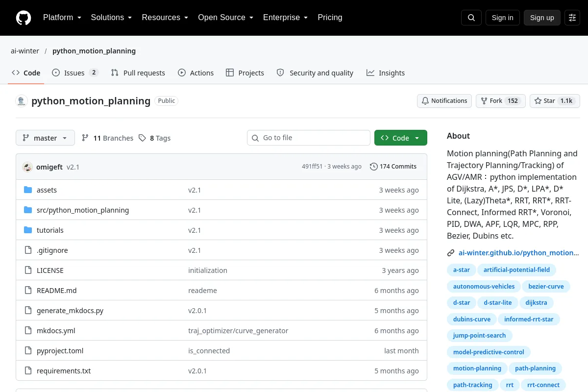The width and height of the screenshot is (588, 392).
Task: Open the Insights tab
Action: (386, 73)
